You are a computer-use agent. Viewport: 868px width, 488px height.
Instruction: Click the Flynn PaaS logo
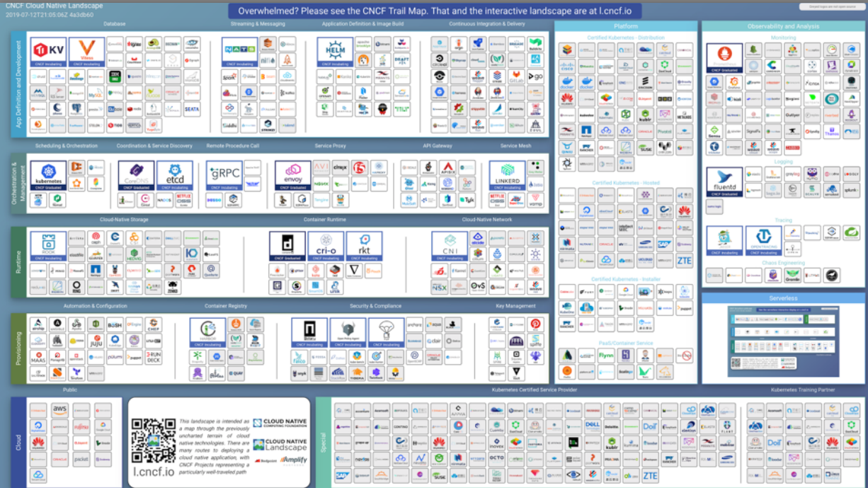tap(605, 356)
